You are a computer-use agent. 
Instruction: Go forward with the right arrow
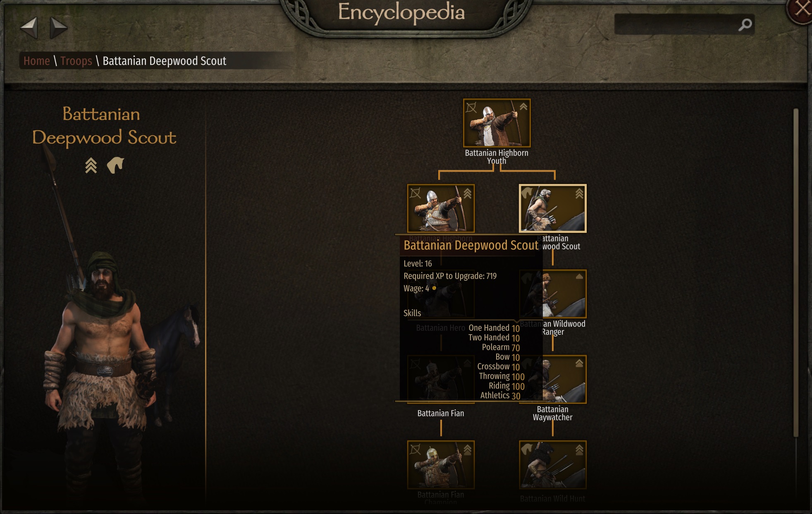(58, 28)
